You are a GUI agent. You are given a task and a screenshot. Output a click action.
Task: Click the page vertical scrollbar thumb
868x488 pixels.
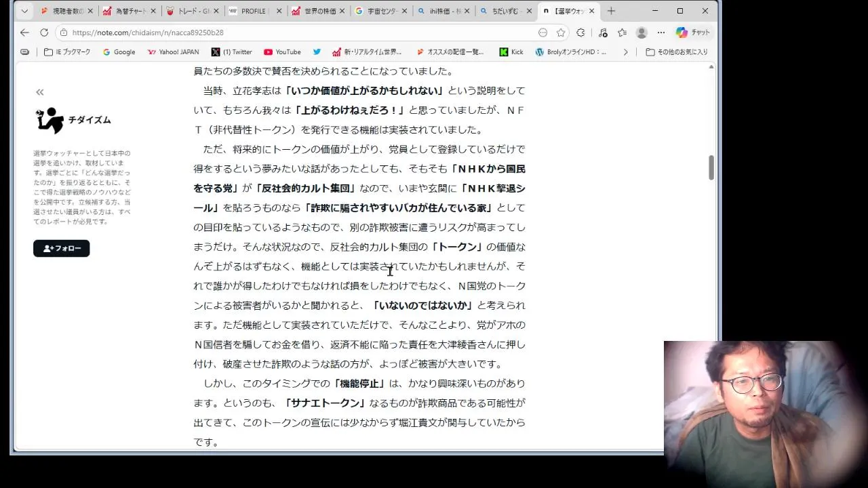711,167
